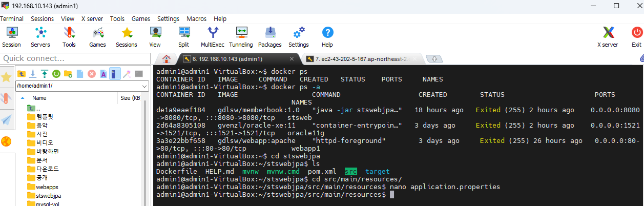Screen dimensions: 644x206
Task: Select the 문서 folder
Action: [x=37, y=160]
